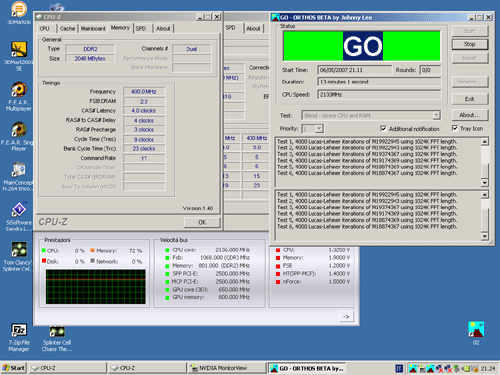
Task: Click GPU memory 800.000 MHz entry
Action: pyautogui.click(x=207, y=297)
